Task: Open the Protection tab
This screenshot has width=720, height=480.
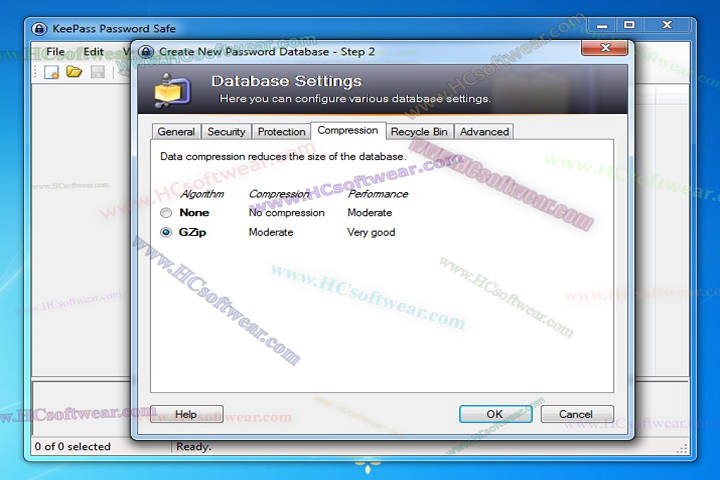Action: coord(281,132)
